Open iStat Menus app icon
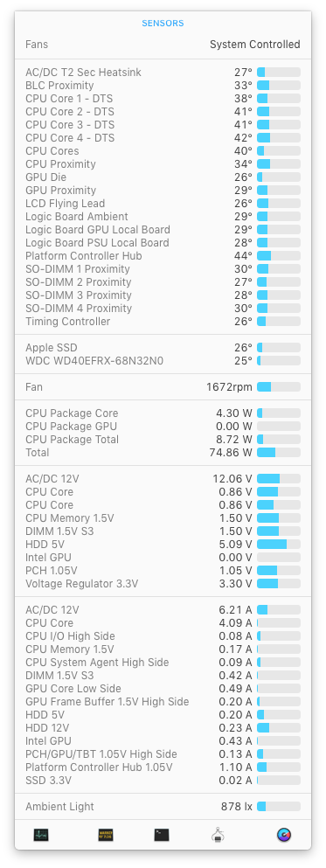 click(x=284, y=834)
